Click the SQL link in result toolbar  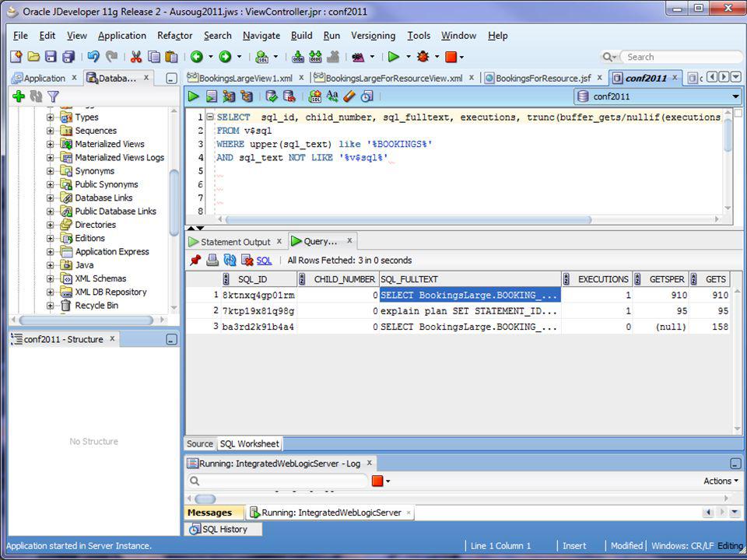coord(264,261)
